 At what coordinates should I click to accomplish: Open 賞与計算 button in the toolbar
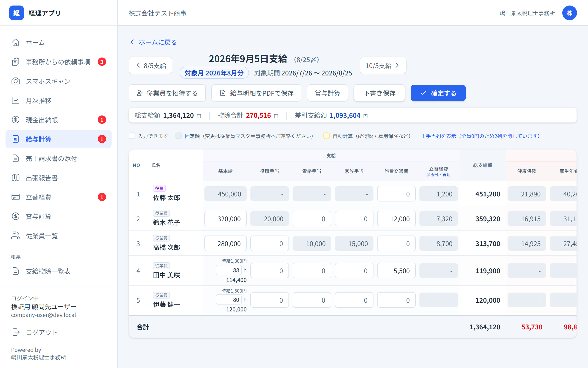pos(327,93)
